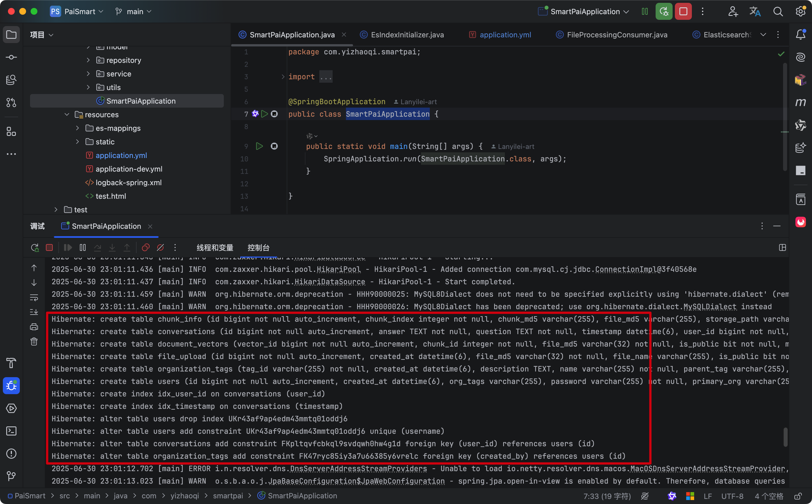Click the Maven tool window icon
Viewport: 812px width, 504px height.
click(800, 102)
